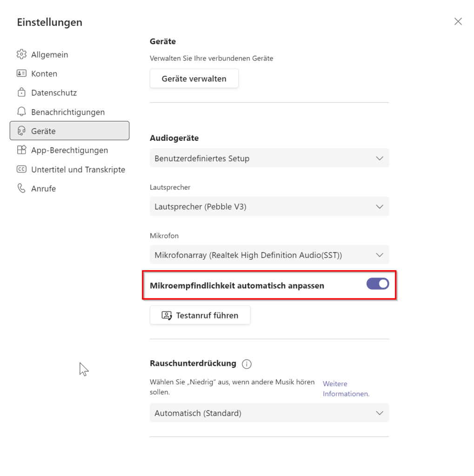This screenshot has width=474, height=476.
Task: Select the Geräte settings tab
Action: 70,131
